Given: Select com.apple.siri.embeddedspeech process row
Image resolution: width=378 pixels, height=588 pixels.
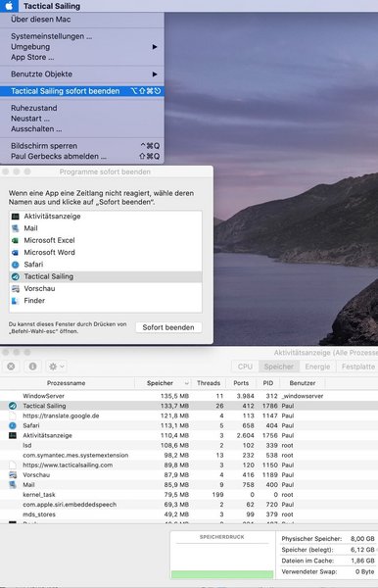Looking at the screenshot, I should pyautogui.click(x=189, y=505).
